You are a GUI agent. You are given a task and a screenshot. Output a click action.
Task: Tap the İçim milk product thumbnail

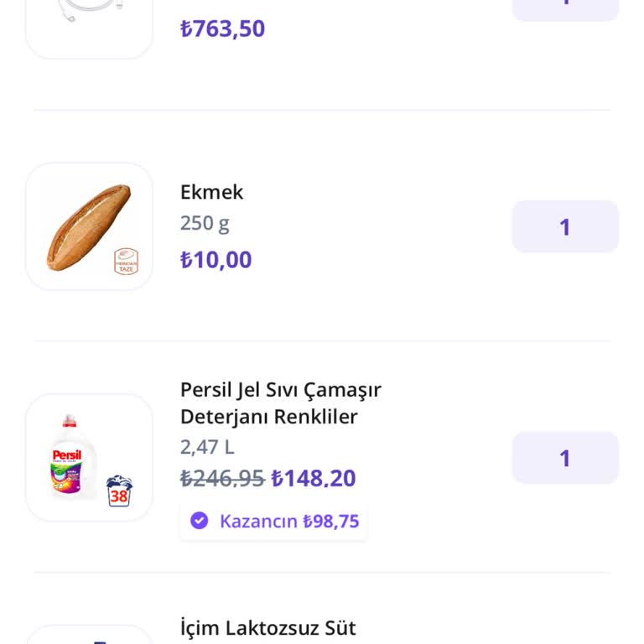pos(89,636)
